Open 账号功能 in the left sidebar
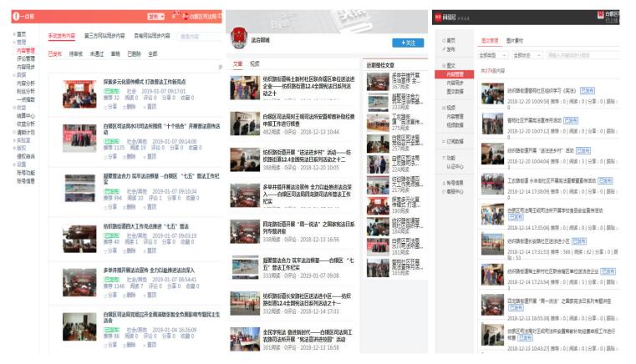This screenshot has width=636, height=364. 26,173
